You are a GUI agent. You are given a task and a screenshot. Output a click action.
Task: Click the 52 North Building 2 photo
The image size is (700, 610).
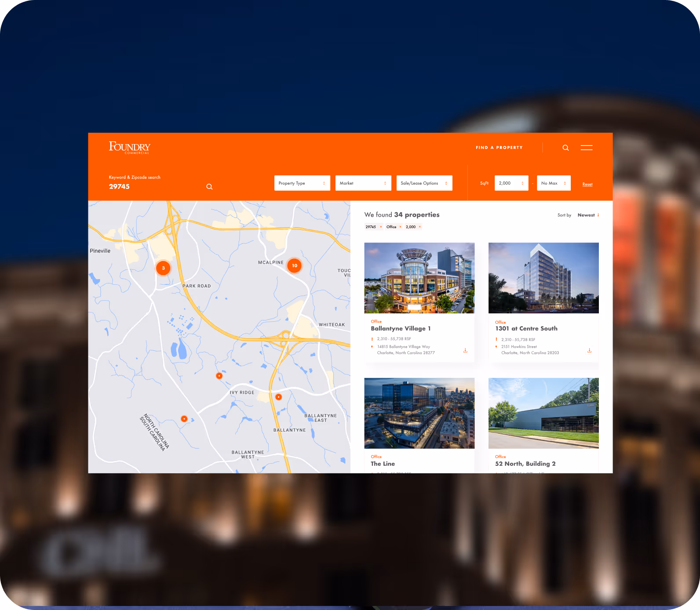pos(543,413)
